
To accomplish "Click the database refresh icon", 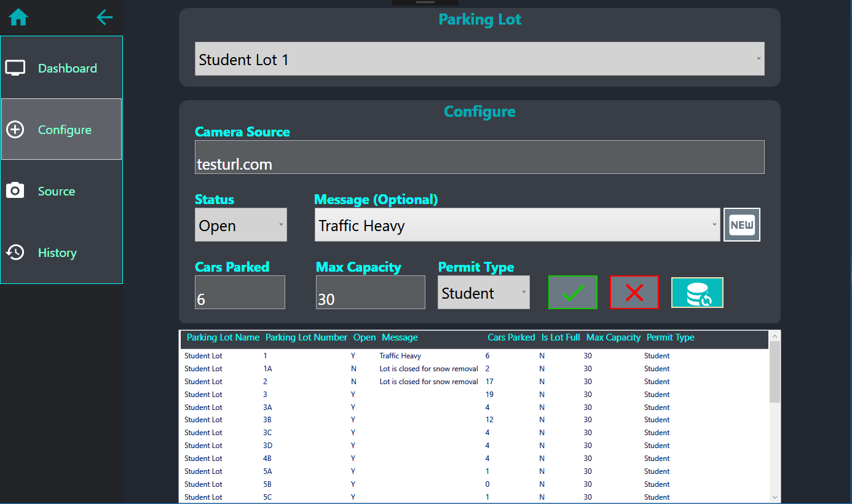I will [697, 292].
